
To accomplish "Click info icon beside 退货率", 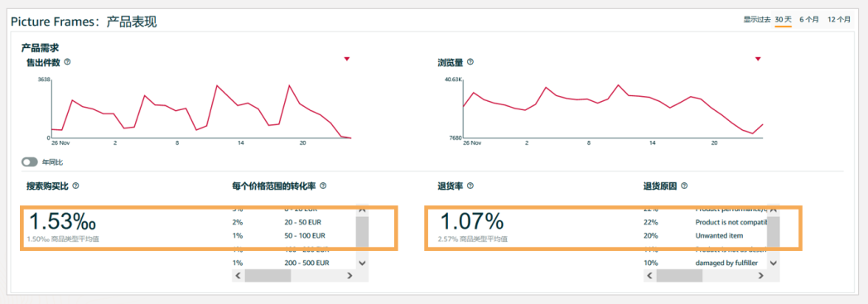I will [x=470, y=186].
